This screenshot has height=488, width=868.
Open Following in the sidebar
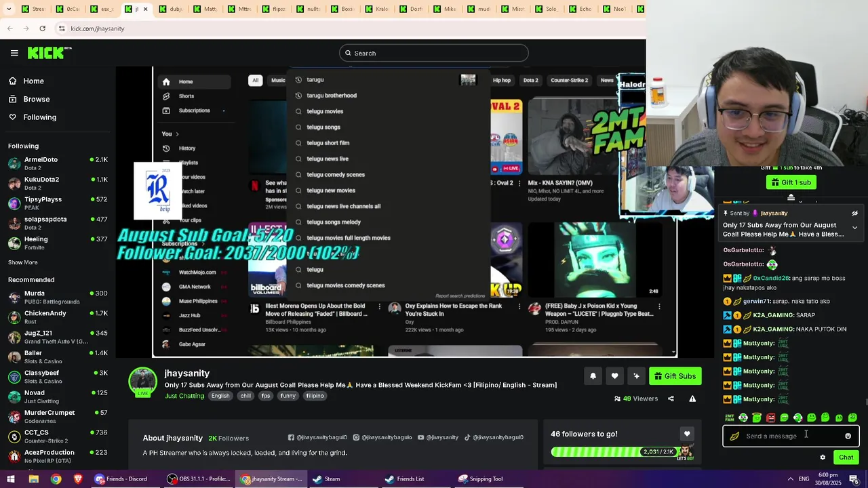coord(39,117)
